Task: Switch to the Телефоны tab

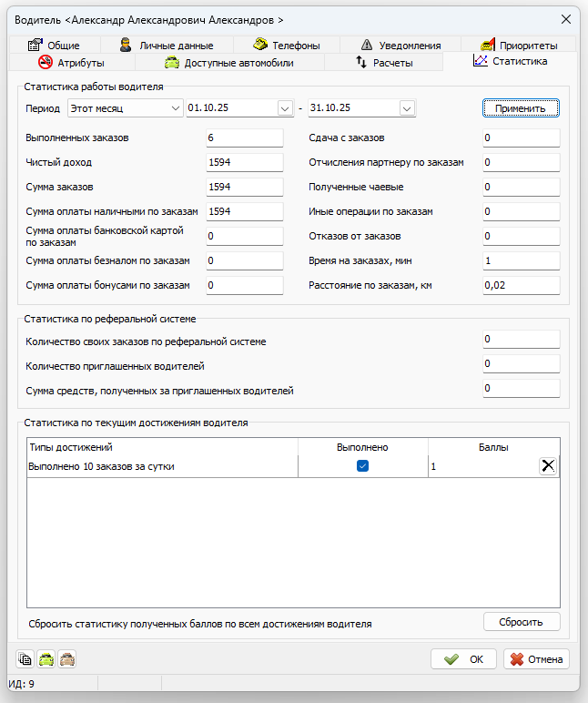Action: click(x=286, y=45)
